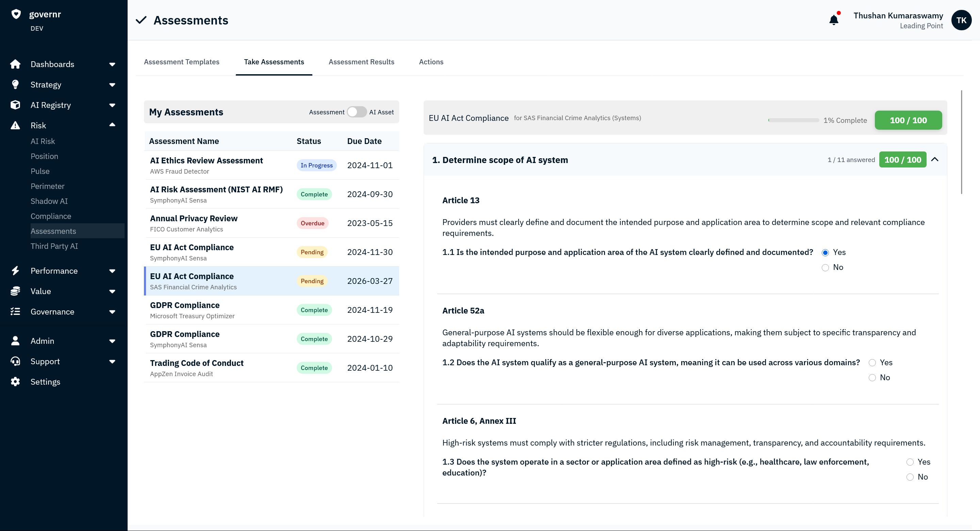Click the Dashboards home icon

pos(15,64)
